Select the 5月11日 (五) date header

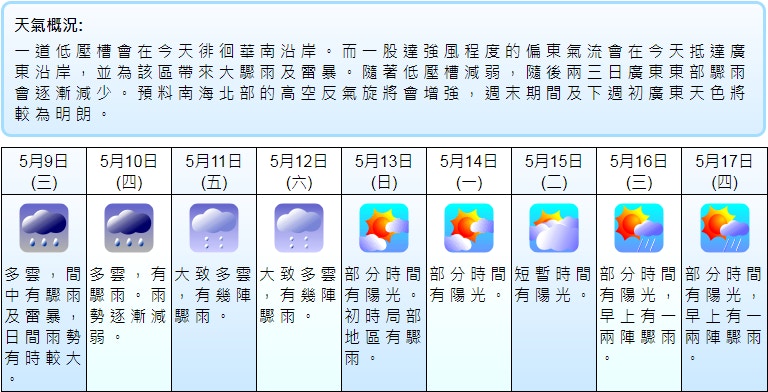point(214,171)
